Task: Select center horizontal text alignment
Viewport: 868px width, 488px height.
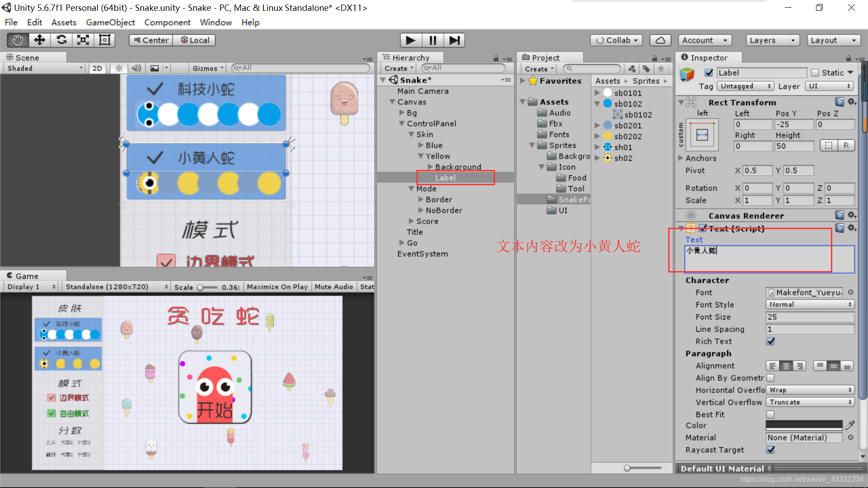Action: 786,366
